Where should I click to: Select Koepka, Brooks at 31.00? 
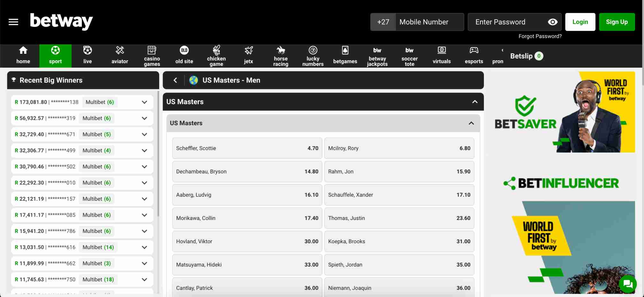[x=399, y=242]
